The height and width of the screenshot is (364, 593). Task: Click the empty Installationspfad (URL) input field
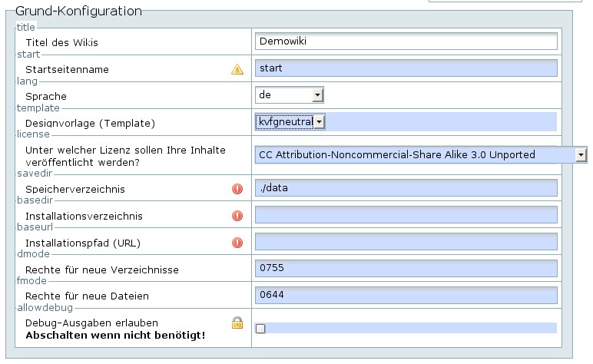click(x=406, y=242)
